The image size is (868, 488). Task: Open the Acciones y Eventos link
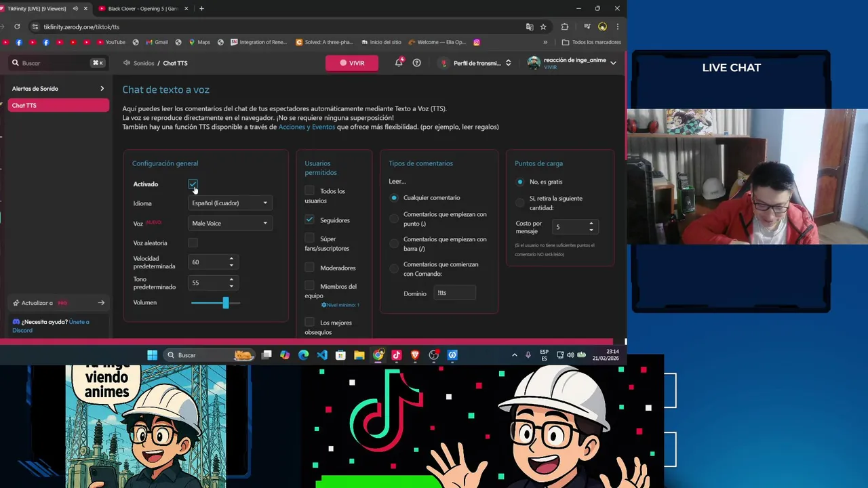[307, 127]
